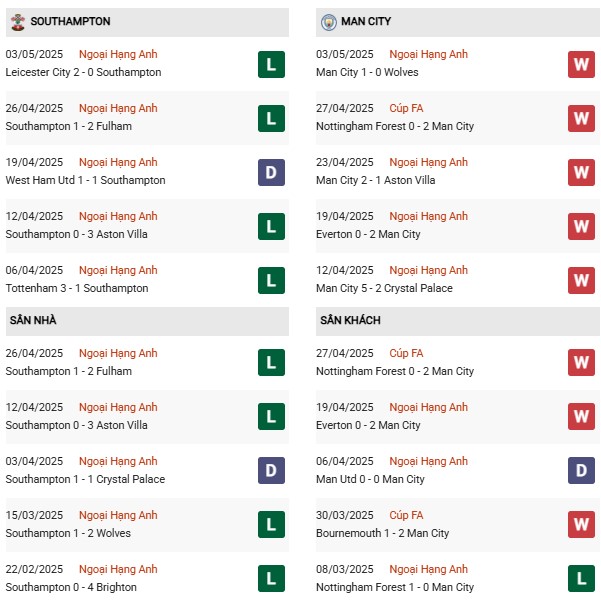Click the L badge for Southampton 0-4 Brighton
The image size is (601, 601).
click(x=271, y=578)
